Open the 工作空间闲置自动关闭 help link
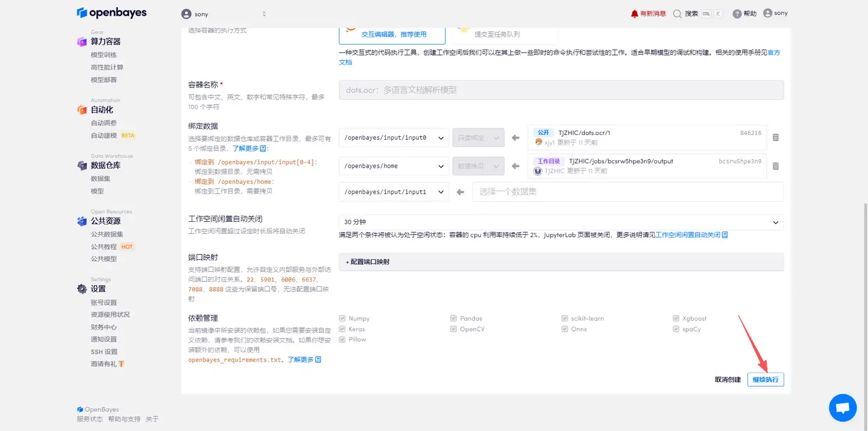Image resolution: width=868 pixels, height=431 pixels. [688, 234]
